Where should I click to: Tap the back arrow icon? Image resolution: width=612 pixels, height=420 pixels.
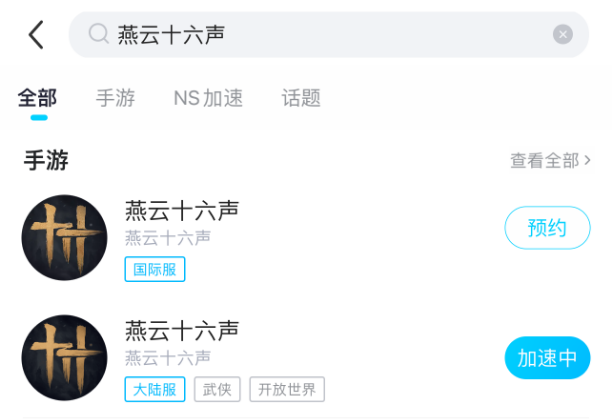coord(36,35)
